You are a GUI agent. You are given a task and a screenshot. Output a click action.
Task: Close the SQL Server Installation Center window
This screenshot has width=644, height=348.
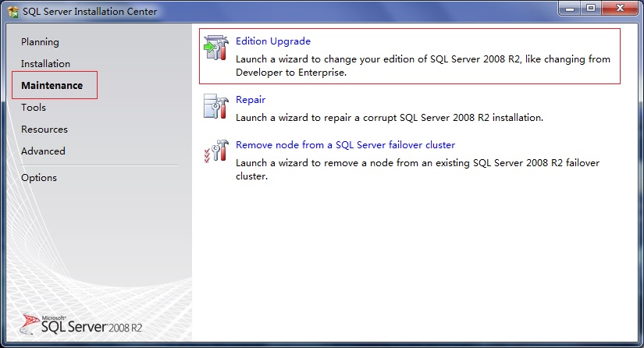620,9
